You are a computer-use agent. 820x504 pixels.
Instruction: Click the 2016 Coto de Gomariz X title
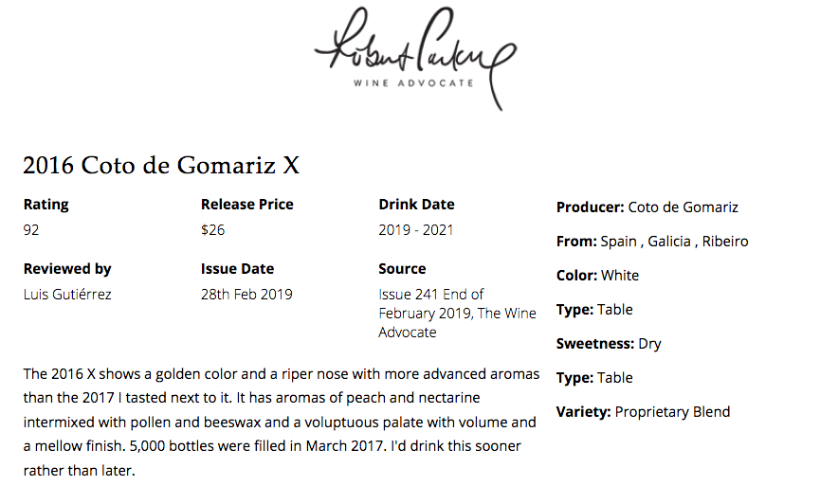coord(161,166)
